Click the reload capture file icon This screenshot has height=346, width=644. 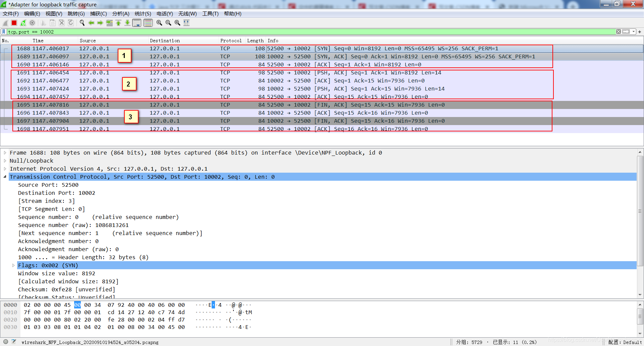(x=71, y=23)
